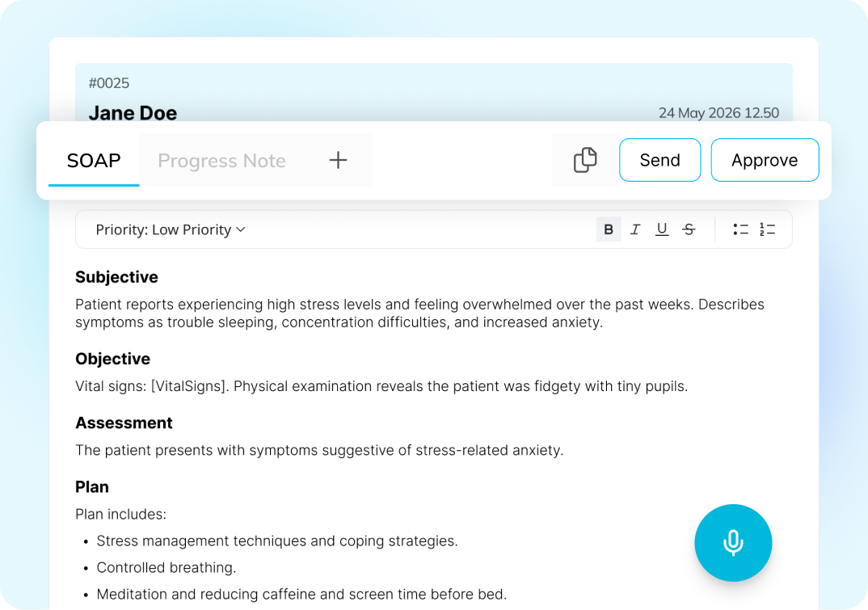Toggle italic formatting
Screen dimensions: 868x610
coord(635,229)
